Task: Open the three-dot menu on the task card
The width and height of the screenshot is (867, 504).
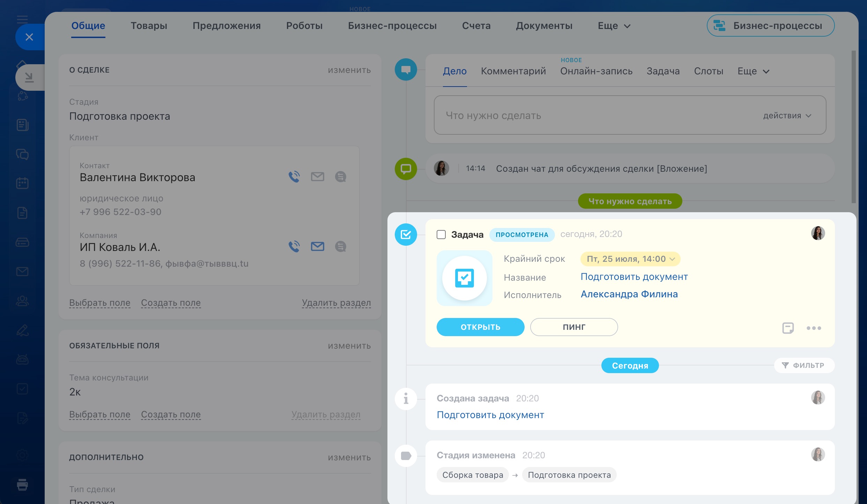Action: click(814, 328)
